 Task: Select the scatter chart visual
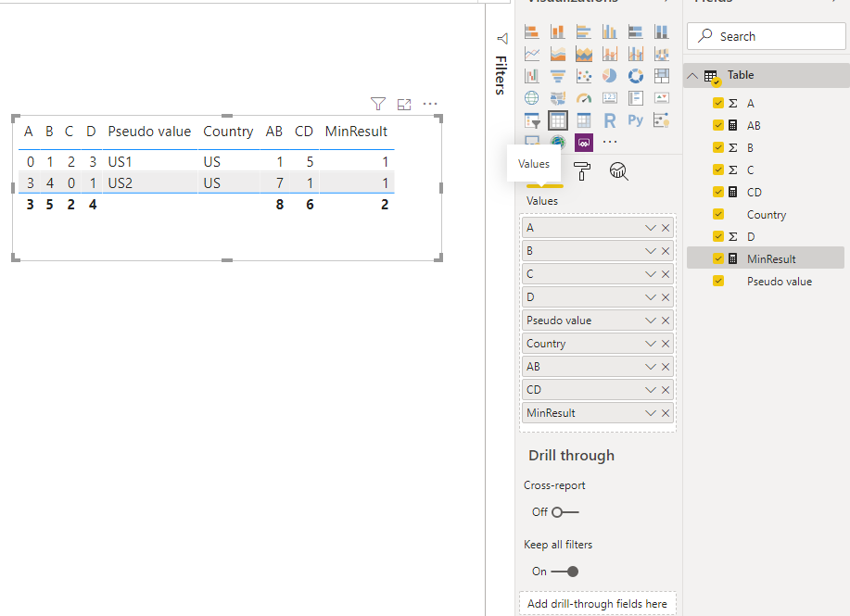point(584,76)
